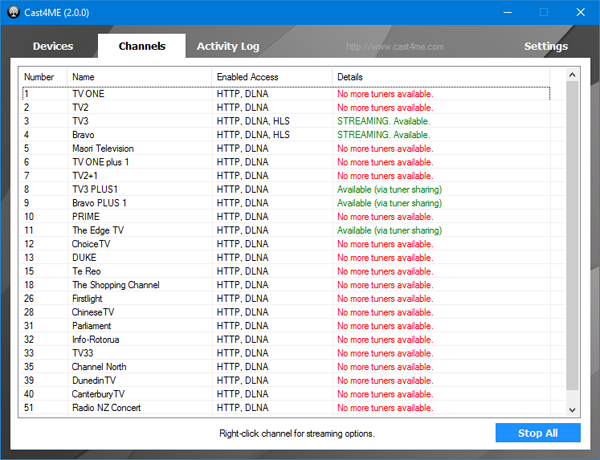Select the Radio NZ Concert channel
600x460 pixels.
click(286, 408)
